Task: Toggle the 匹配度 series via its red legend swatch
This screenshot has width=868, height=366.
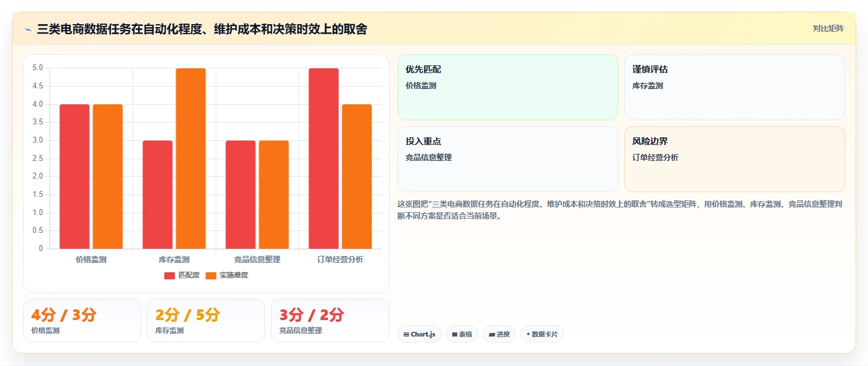Action: pyautogui.click(x=169, y=275)
